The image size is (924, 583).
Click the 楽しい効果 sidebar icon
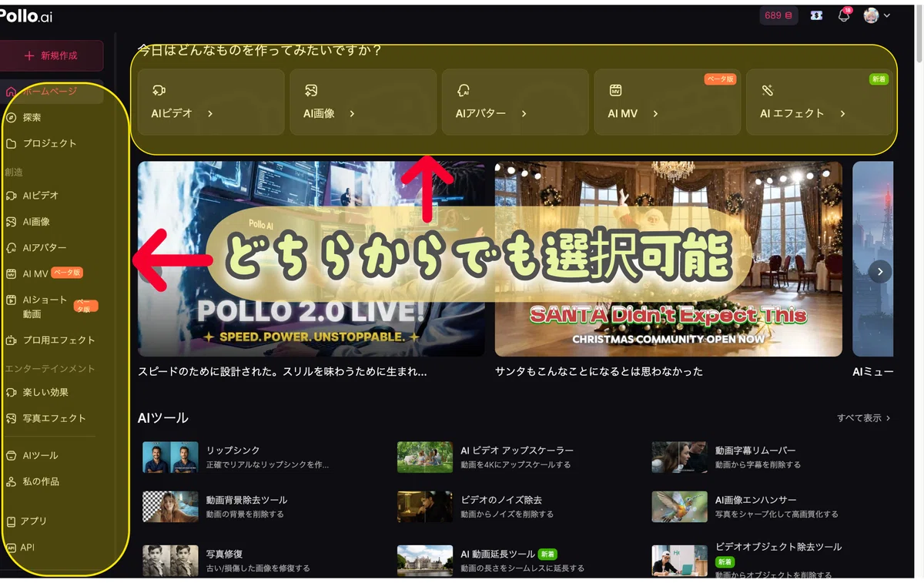pos(11,393)
